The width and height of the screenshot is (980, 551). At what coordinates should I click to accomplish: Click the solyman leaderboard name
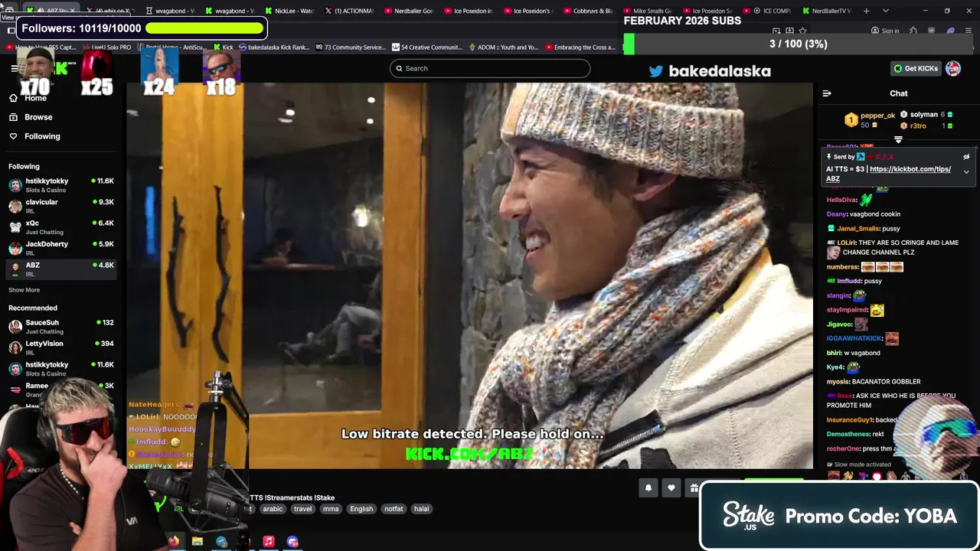(923, 115)
